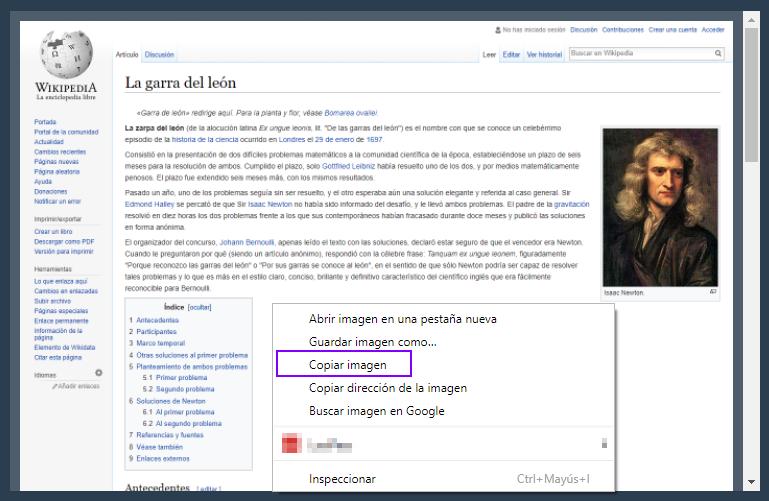Viewport: 769px width, 501px height.
Task: Open Lo que enlaza aquí link
Action: click(x=60, y=281)
